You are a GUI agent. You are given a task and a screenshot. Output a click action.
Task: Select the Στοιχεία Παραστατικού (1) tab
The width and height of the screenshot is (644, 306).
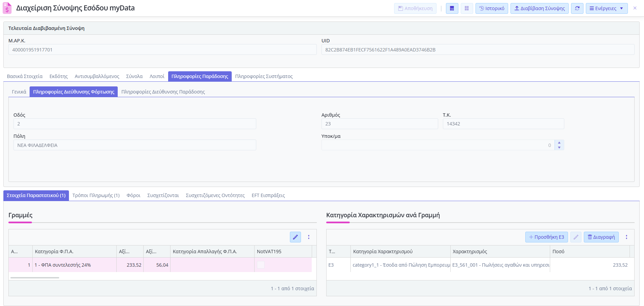(x=36, y=195)
